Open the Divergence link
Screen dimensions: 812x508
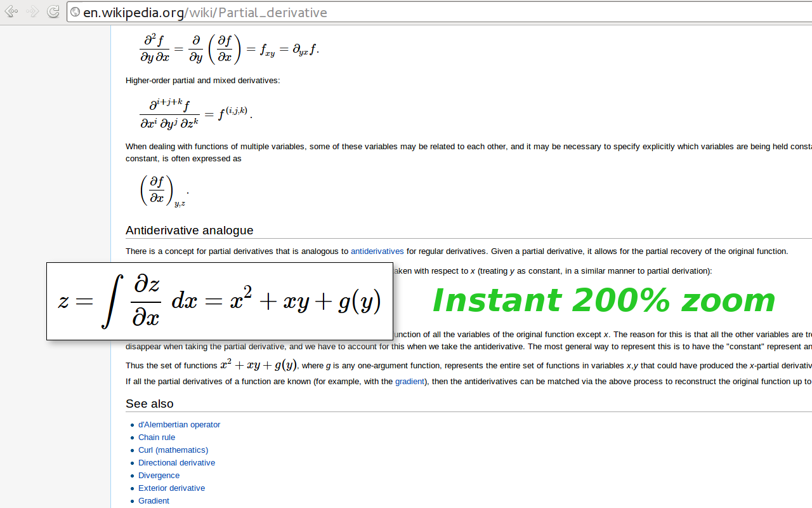(x=159, y=476)
